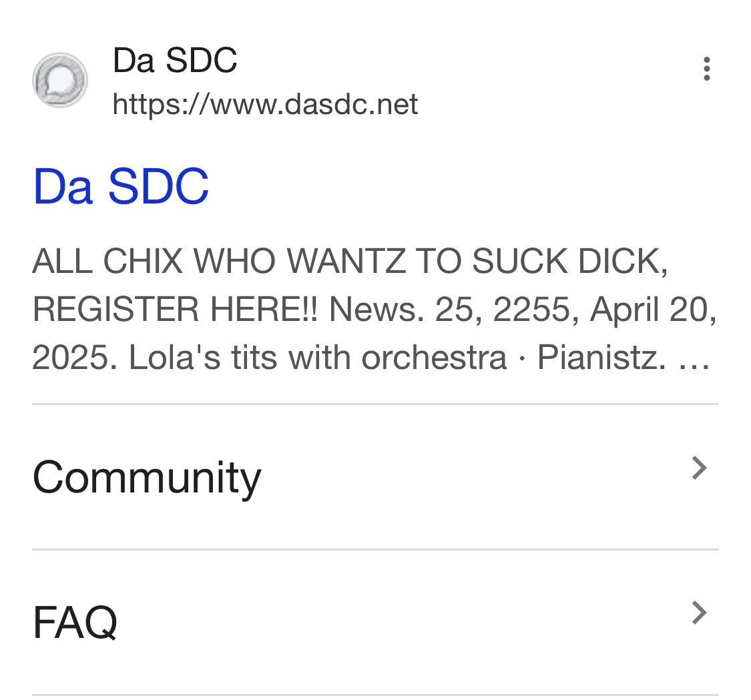Tap the FAQ label text
The height and width of the screenshot is (700, 751).
(75, 622)
